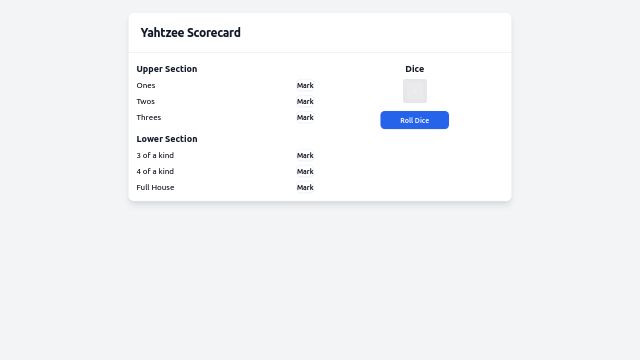Click the blank die face
640x360 pixels.
415,91
